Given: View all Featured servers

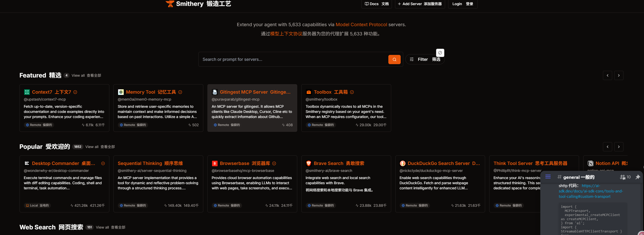Looking at the screenshot, I should point(86,75).
